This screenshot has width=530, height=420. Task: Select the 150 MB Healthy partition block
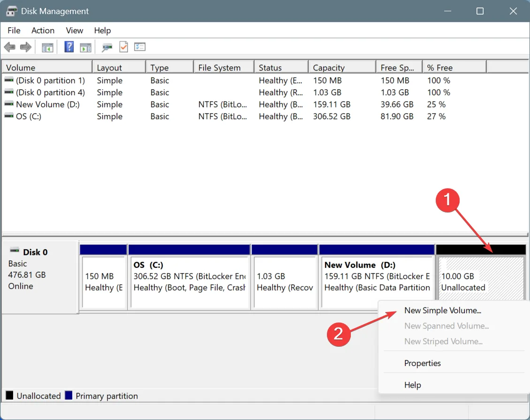[x=104, y=276]
